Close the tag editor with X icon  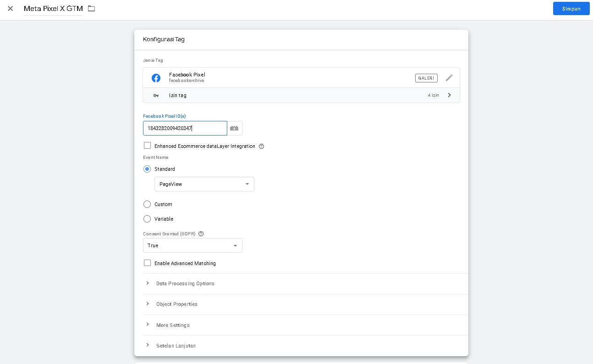pyautogui.click(x=10, y=8)
